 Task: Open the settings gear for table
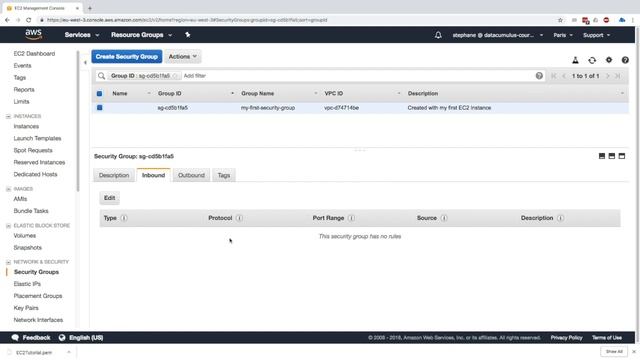(609, 60)
